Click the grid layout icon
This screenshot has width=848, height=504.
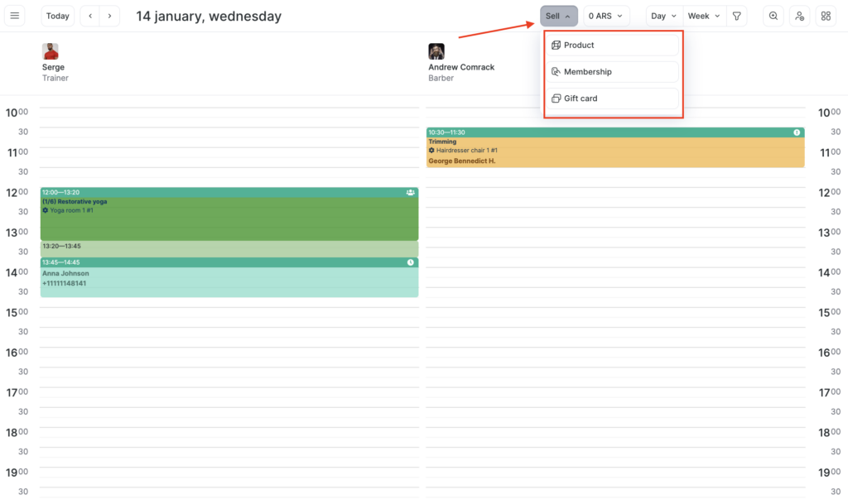coord(826,16)
